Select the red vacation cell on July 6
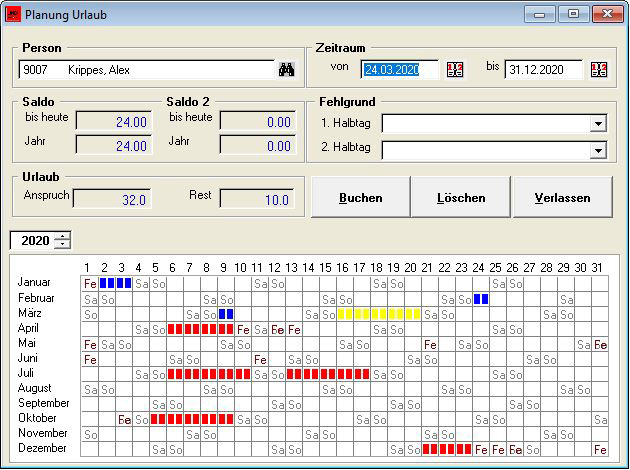Viewport: 630px width, 470px height. 174,374
